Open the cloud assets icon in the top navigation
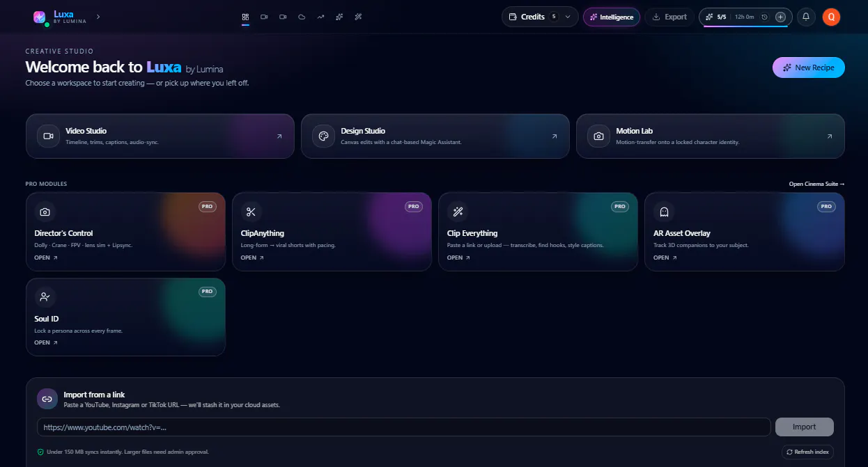The width and height of the screenshot is (868, 467). (x=302, y=17)
